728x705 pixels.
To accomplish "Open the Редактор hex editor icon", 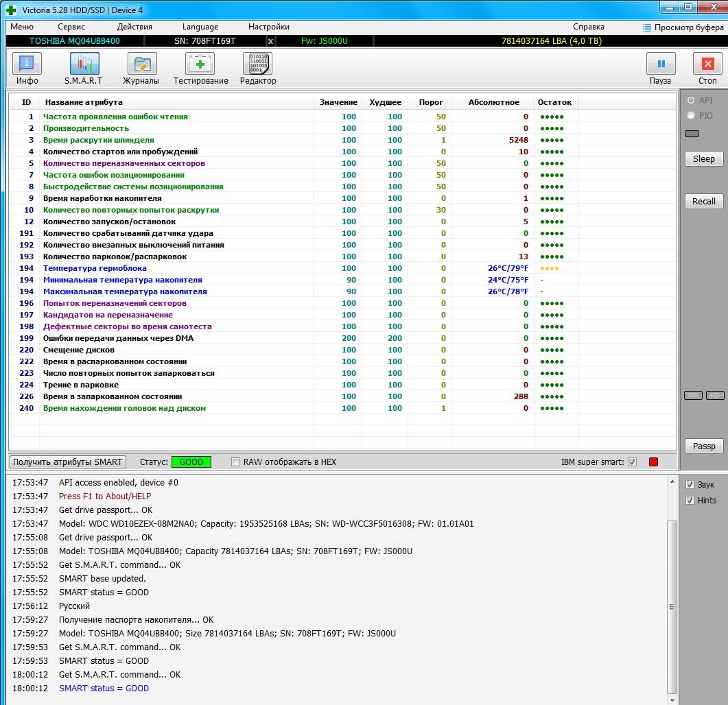I will click(257, 64).
